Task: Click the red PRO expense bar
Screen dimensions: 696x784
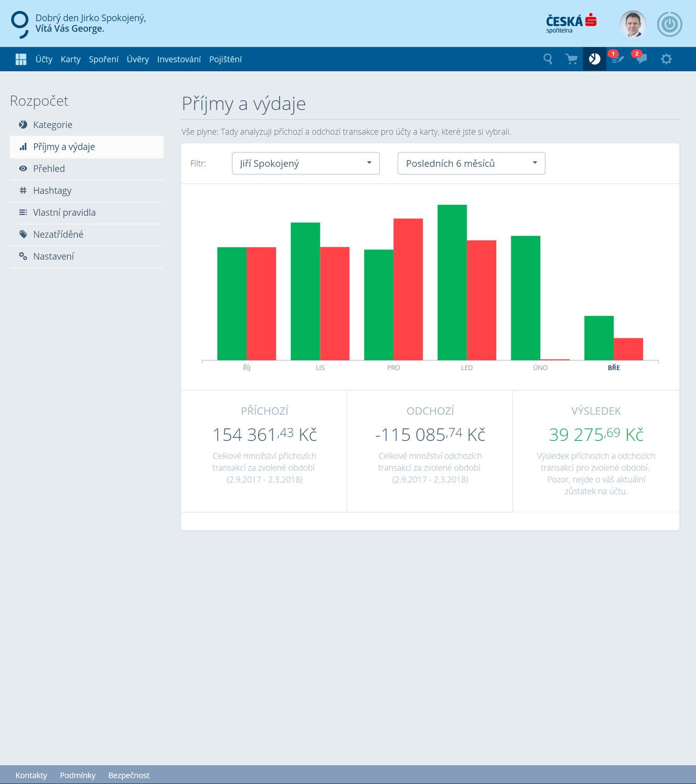Action: [408, 289]
